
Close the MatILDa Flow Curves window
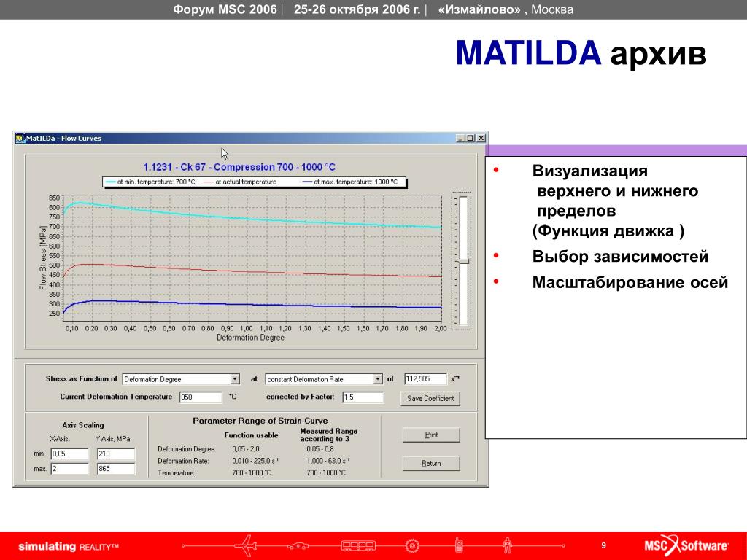[x=481, y=138]
